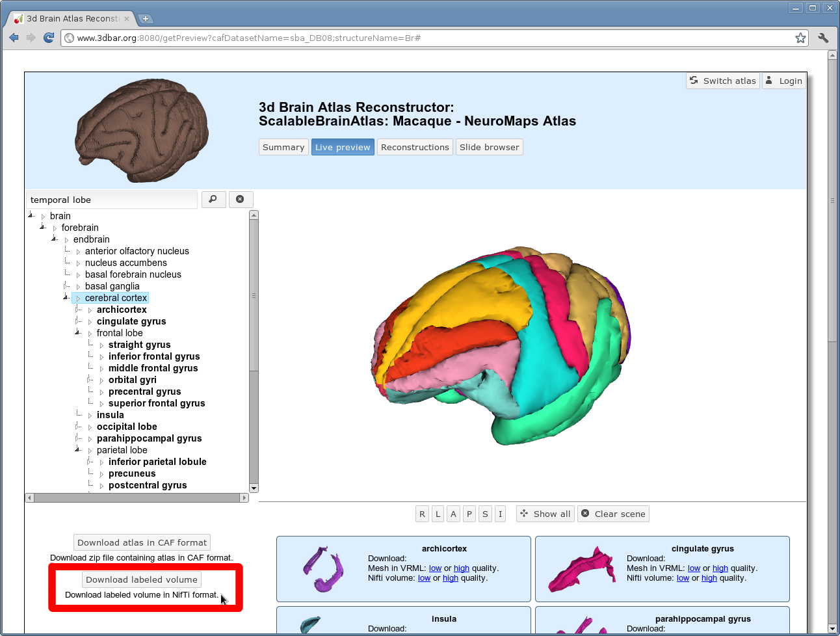Click the cingulate gyrus thumbnail
The height and width of the screenshot is (636, 840).
(581, 569)
